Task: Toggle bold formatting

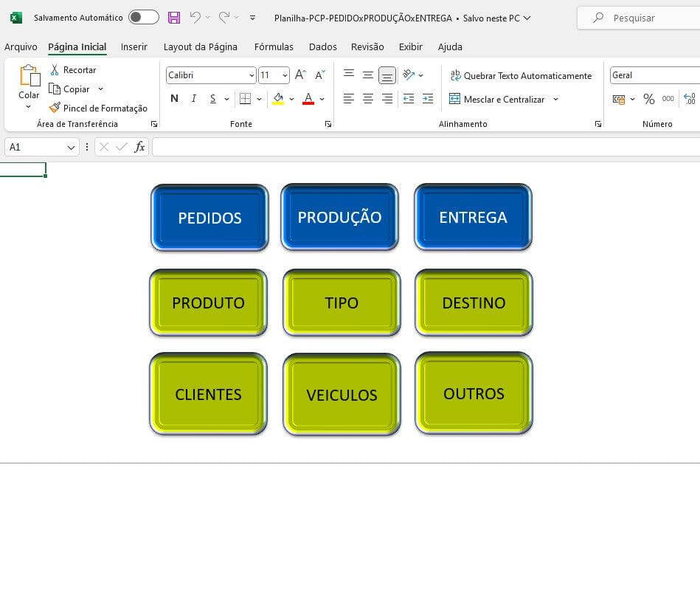Action: click(x=174, y=99)
